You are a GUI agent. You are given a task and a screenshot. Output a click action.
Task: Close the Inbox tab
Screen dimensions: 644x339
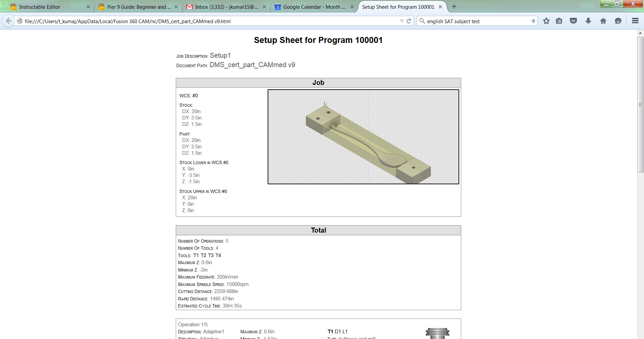pos(264,7)
